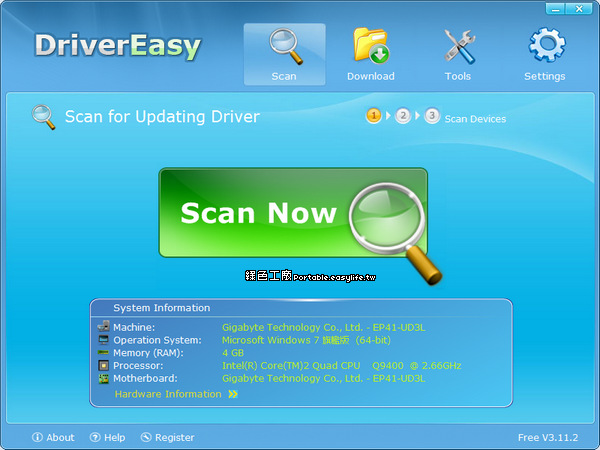Click the "Gigabyte Technology Co., Ltd. - EP41-UD3L" Machine value

323,328
